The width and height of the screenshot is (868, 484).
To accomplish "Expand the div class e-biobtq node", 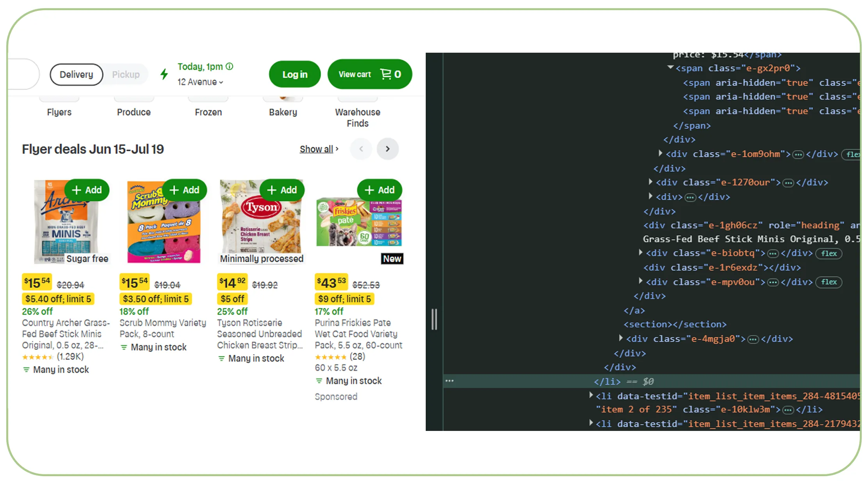I will pyautogui.click(x=641, y=253).
